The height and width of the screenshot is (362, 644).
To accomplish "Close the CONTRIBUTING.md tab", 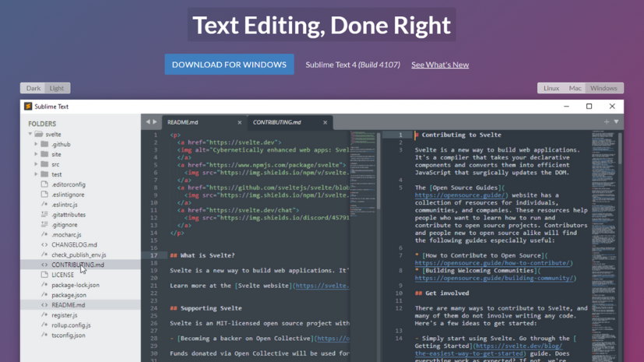I will (325, 122).
